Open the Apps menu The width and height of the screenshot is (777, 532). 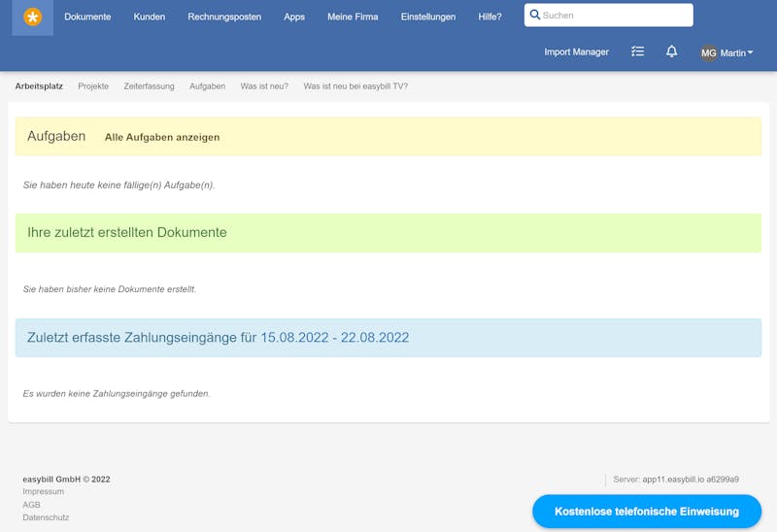point(294,17)
